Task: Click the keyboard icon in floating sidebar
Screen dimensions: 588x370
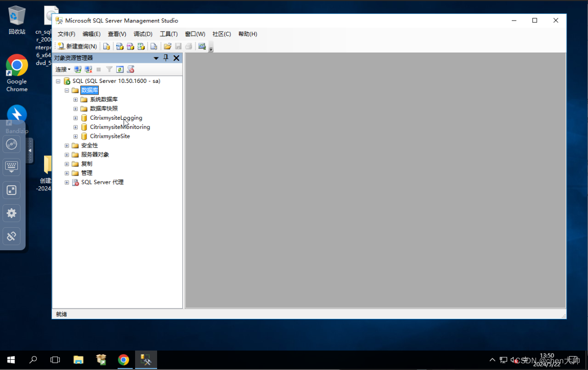Action: (x=12, y=167)
